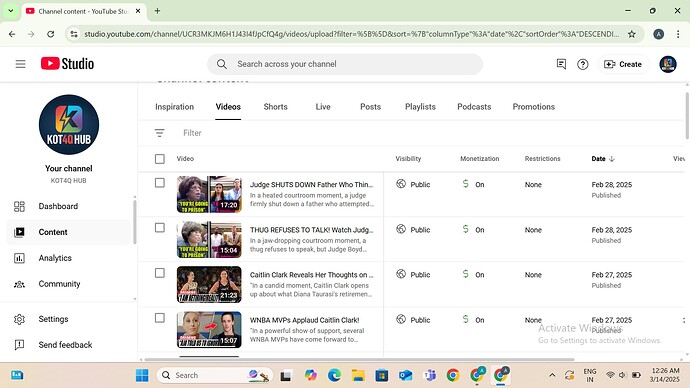Select Content in the sidebar
The image size is (690, 388).
(x=70, y=232)
